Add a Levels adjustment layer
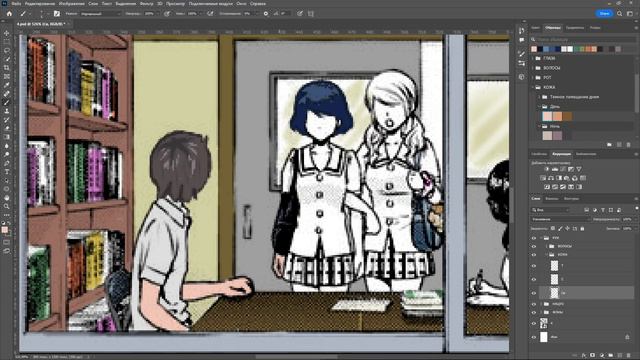This screenshot has height=360, width=640. pos(555,169)
